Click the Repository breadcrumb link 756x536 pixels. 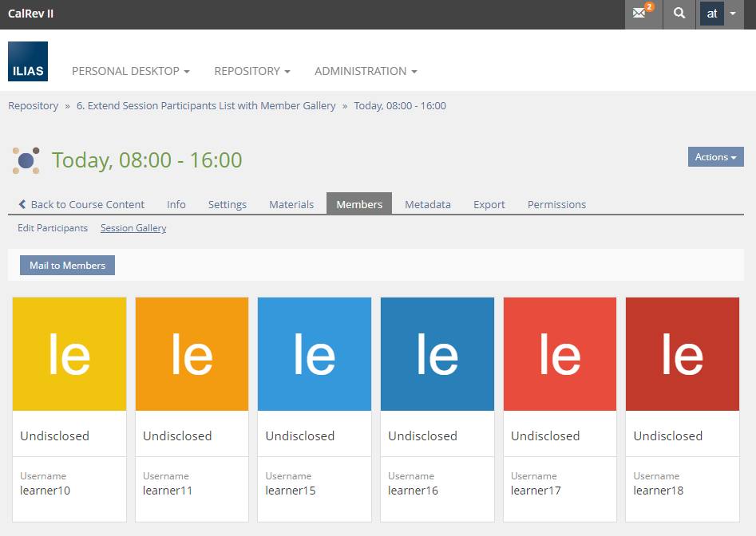[x=33, y=105]
